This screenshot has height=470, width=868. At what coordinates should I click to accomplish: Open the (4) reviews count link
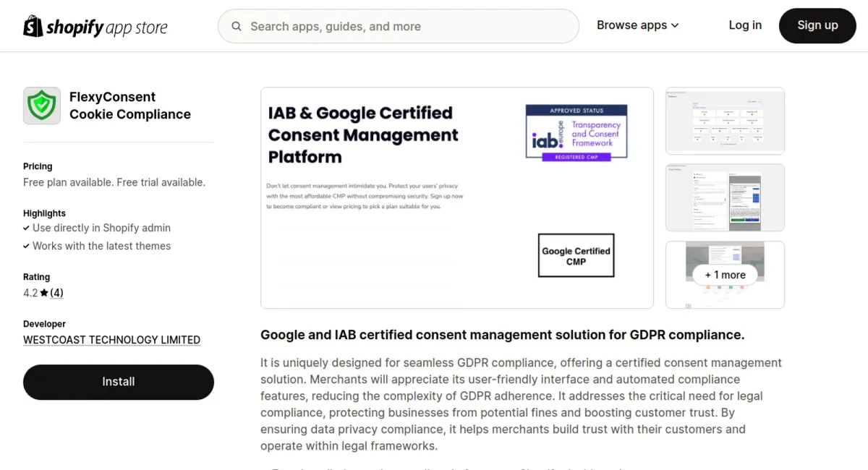coord(56,293)
